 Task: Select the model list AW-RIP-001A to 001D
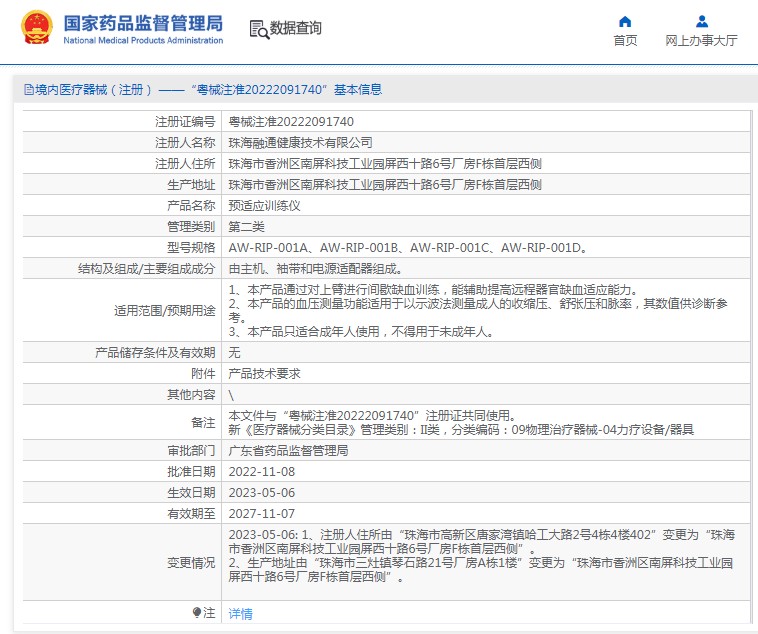(408, 248)
